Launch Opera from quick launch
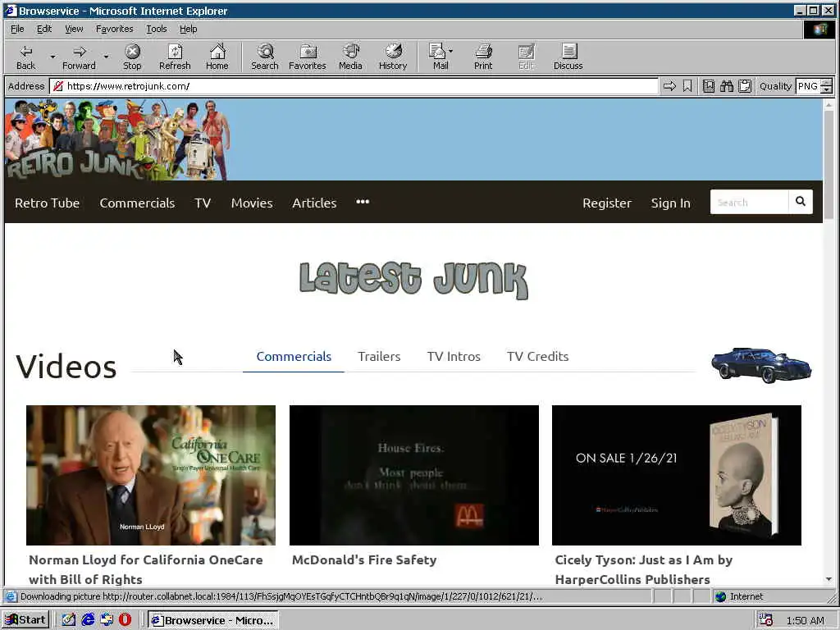This screenshot has width=840, height=630. click(125, 620)
